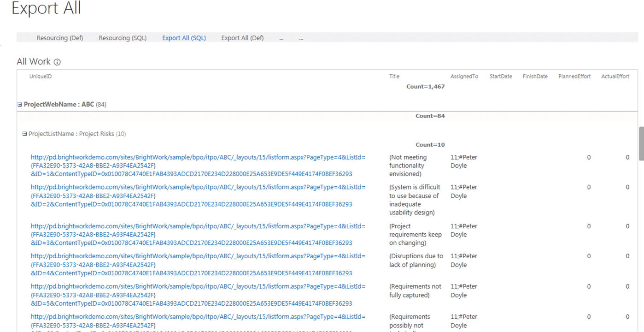Open the first ellipsis menu after Export All (Def)

[x=281, y=38]
